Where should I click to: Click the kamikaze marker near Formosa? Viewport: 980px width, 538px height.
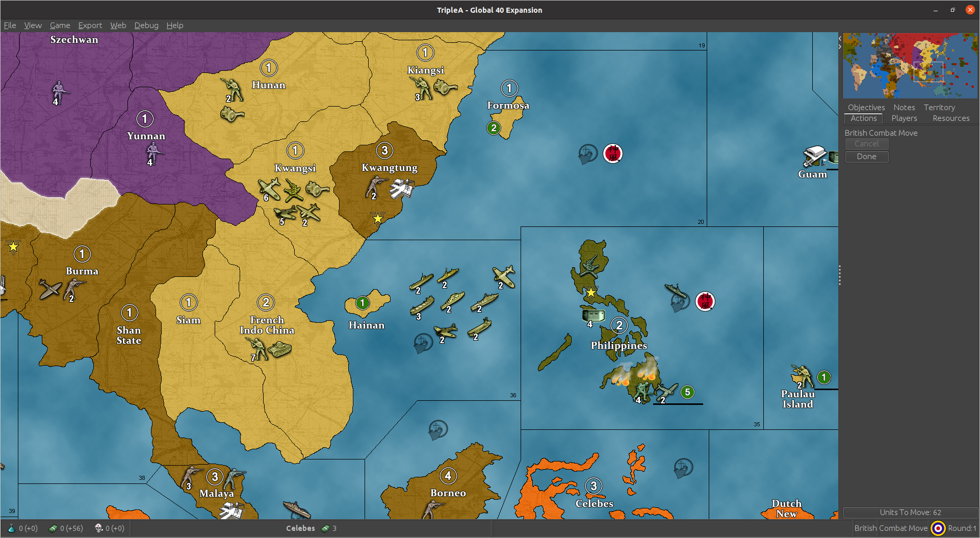[x=612, y=153]
